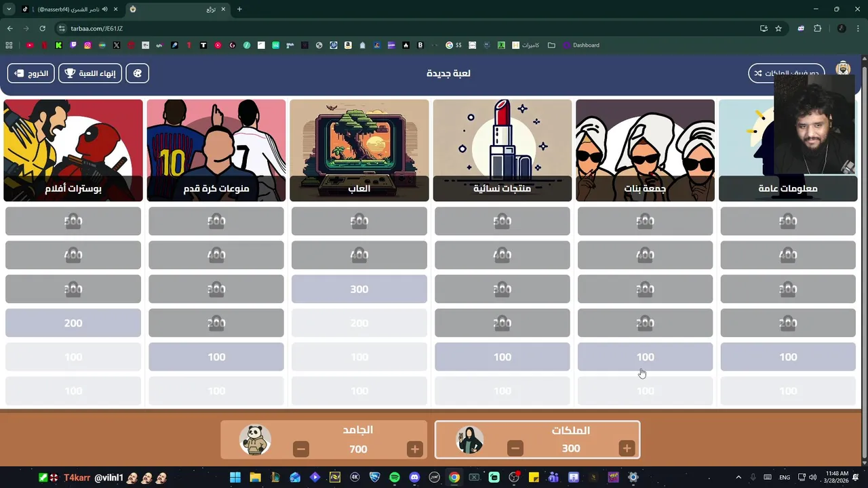Screen dimensions: 868x488
Task: Click locked 400 under معلومات عامة
Action: (788, 256)
